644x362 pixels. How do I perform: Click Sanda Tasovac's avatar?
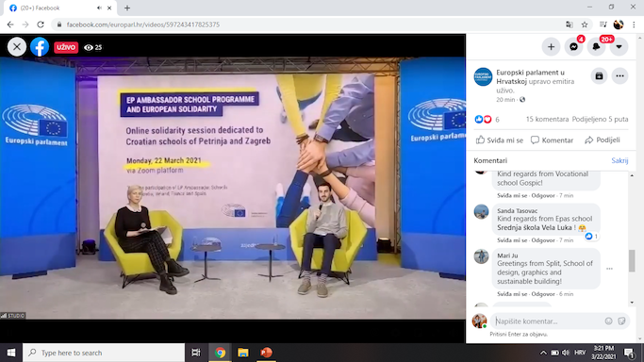tap(481, 212)
